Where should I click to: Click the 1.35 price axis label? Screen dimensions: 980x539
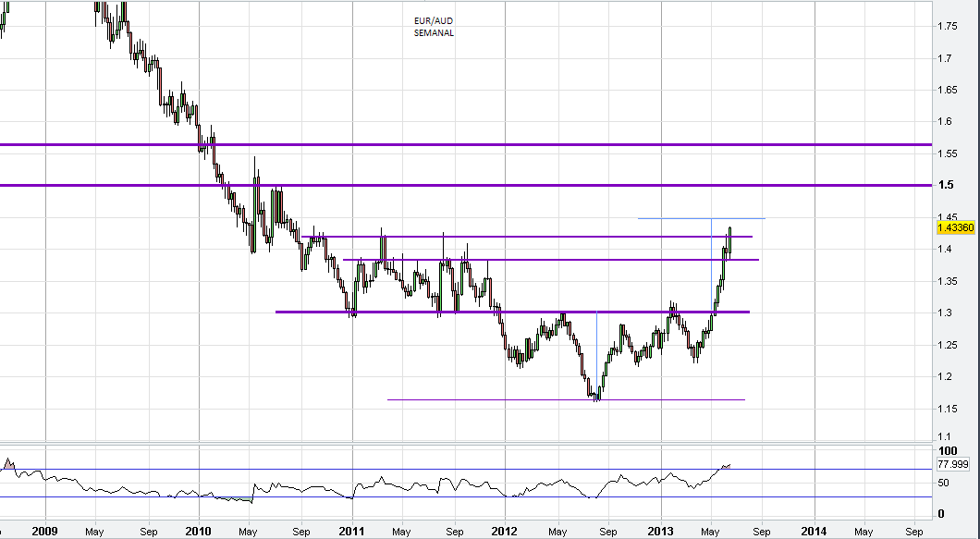pyautogui.click(x=949, y=281)
